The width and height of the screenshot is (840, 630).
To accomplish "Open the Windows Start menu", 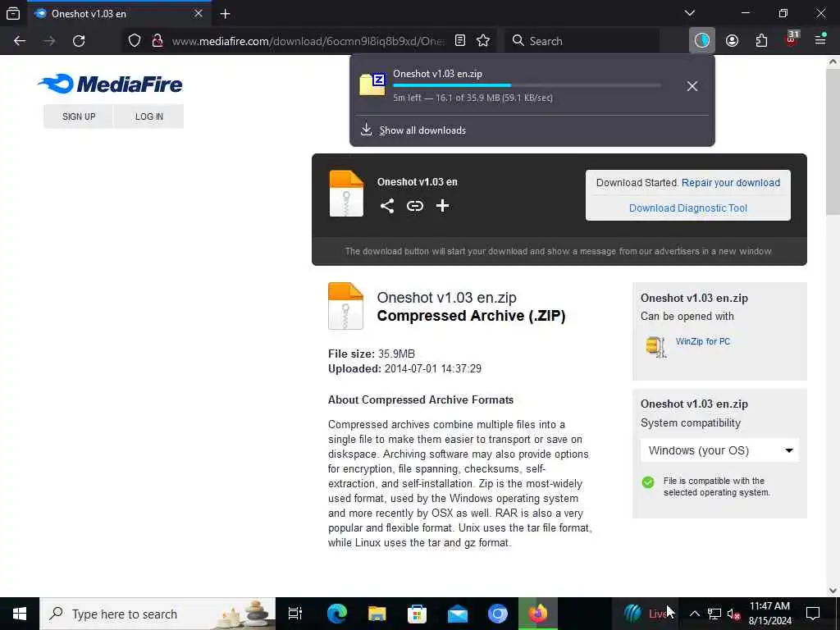I will point(20,614).
